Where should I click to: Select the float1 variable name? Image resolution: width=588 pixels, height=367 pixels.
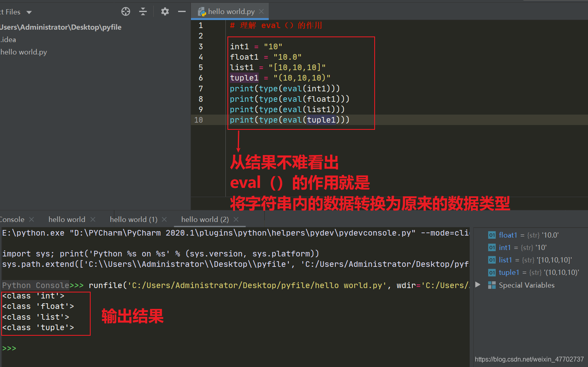pyautogui.click(x=508, y=235)
